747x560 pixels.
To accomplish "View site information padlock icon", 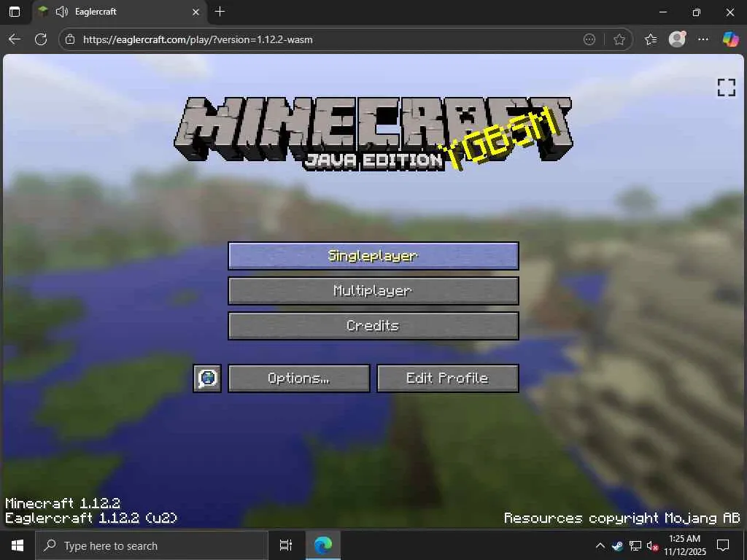I will 70,39.
